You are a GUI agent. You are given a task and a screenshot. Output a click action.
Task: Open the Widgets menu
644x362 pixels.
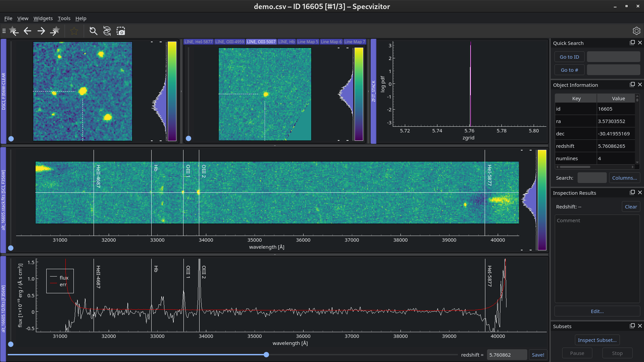[x=43, y=18]
